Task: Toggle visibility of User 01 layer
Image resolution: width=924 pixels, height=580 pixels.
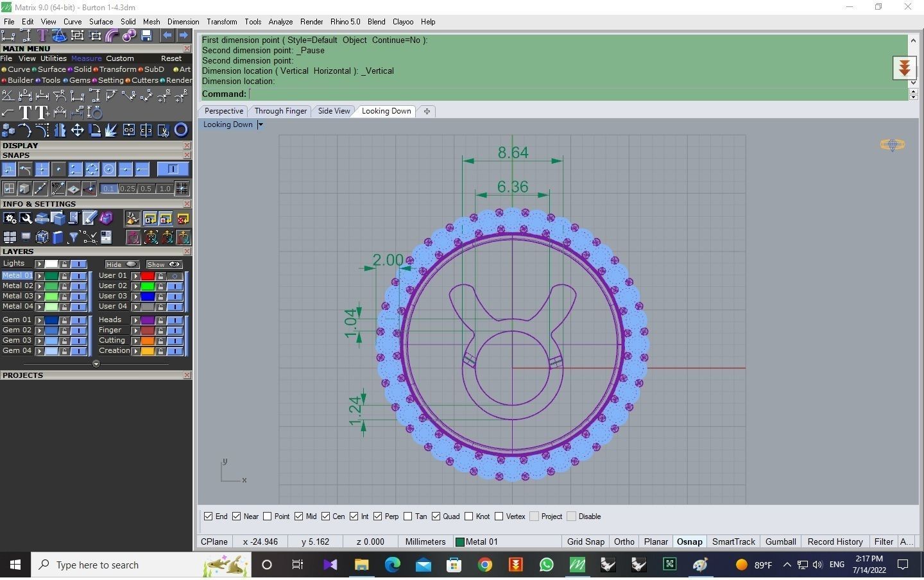Action: [x=175, y=276]
